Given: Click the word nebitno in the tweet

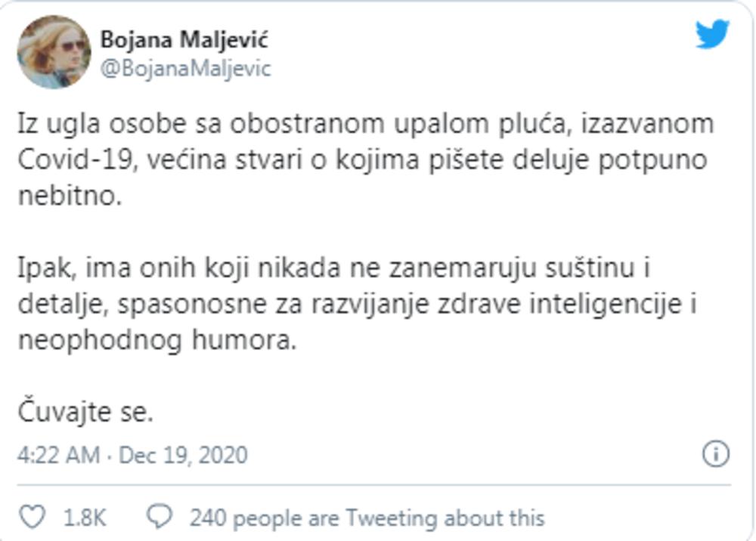Looking at the screenshot, I should pos(64,195).
